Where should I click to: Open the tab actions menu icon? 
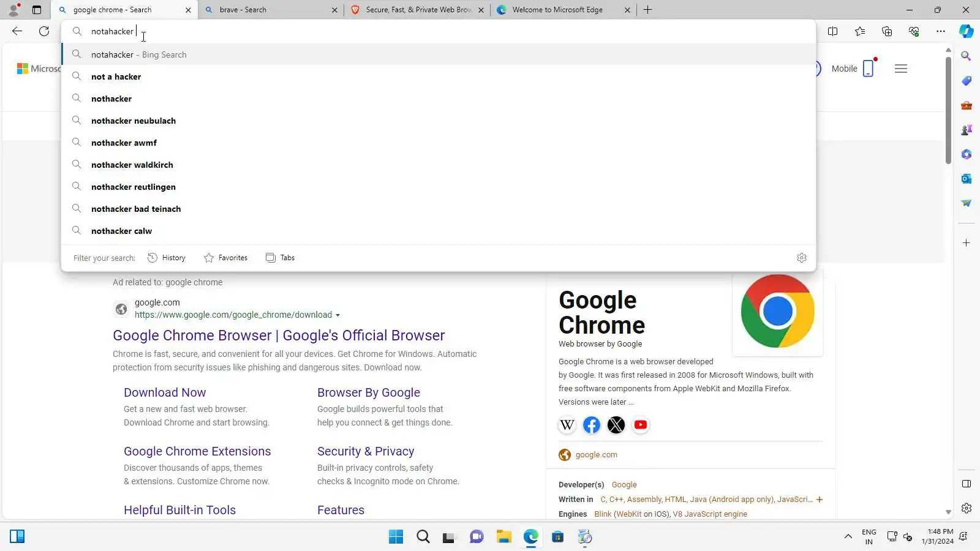(x=37, y=10)
